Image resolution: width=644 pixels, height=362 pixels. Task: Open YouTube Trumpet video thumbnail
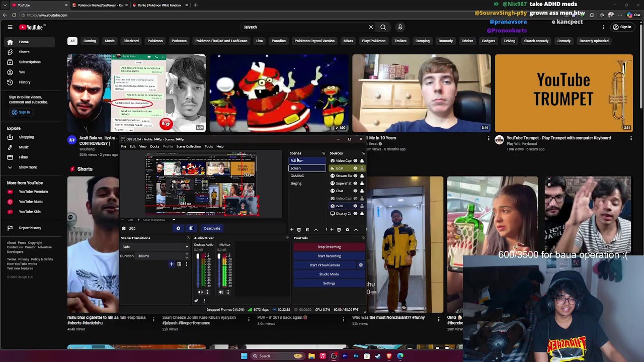click(563, 93)
